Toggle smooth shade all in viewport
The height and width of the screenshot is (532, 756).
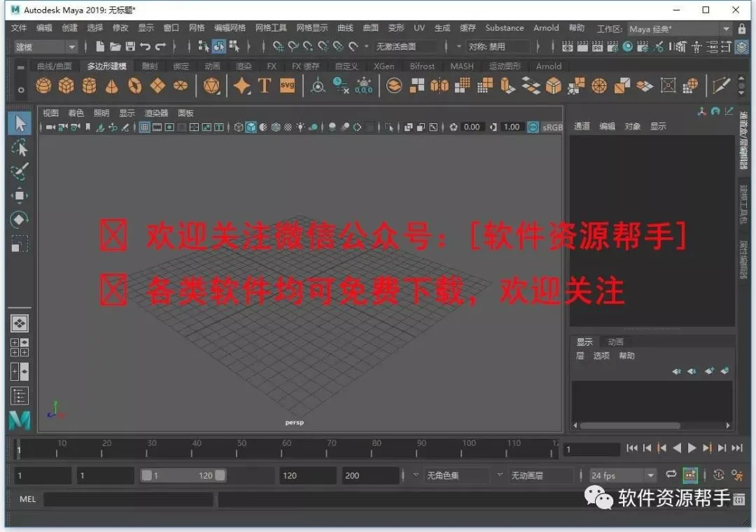tap(251, 127)
